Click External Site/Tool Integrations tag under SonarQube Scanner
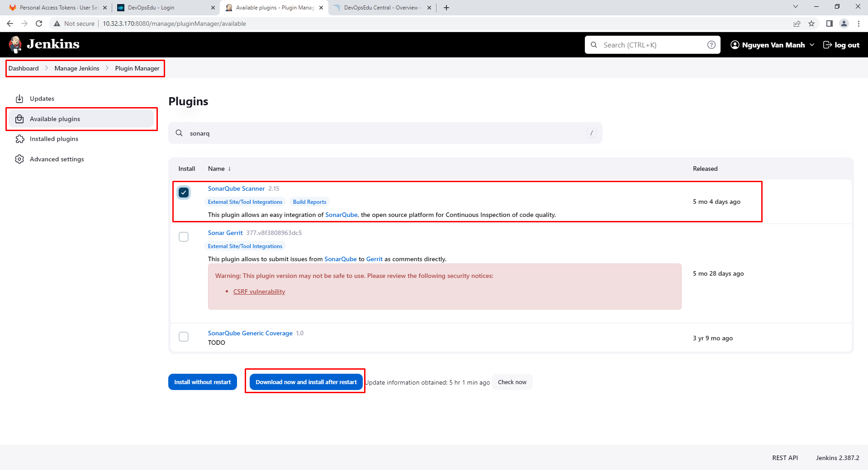This screenshot has width=868, height=470. pyautogui.click(x=245, y=202)
